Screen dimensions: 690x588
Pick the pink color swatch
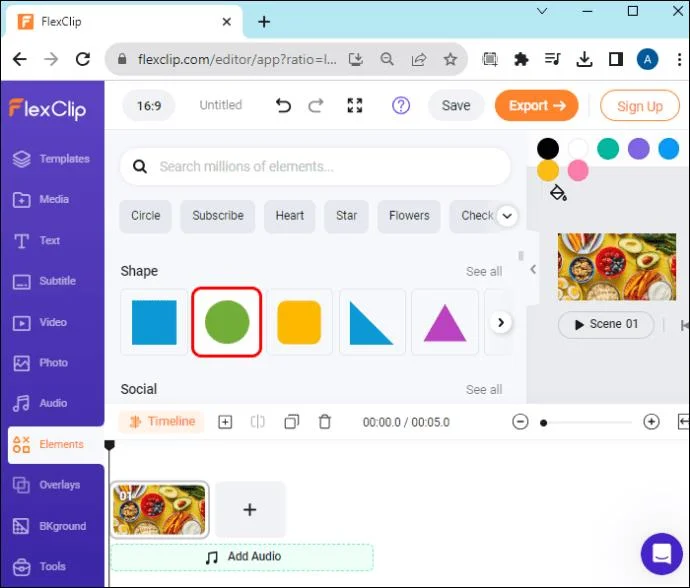click(578, 170)
